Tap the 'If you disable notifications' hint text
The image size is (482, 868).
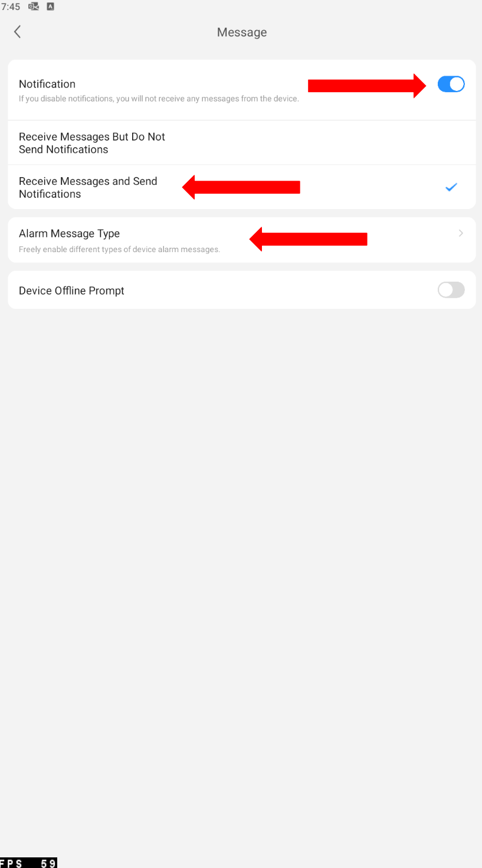[x=159, y=99]
